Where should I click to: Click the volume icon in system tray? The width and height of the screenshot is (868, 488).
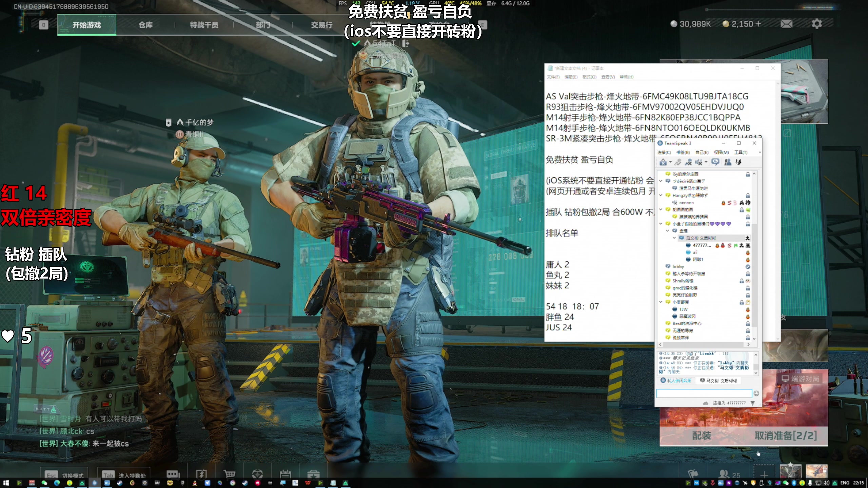826,483
